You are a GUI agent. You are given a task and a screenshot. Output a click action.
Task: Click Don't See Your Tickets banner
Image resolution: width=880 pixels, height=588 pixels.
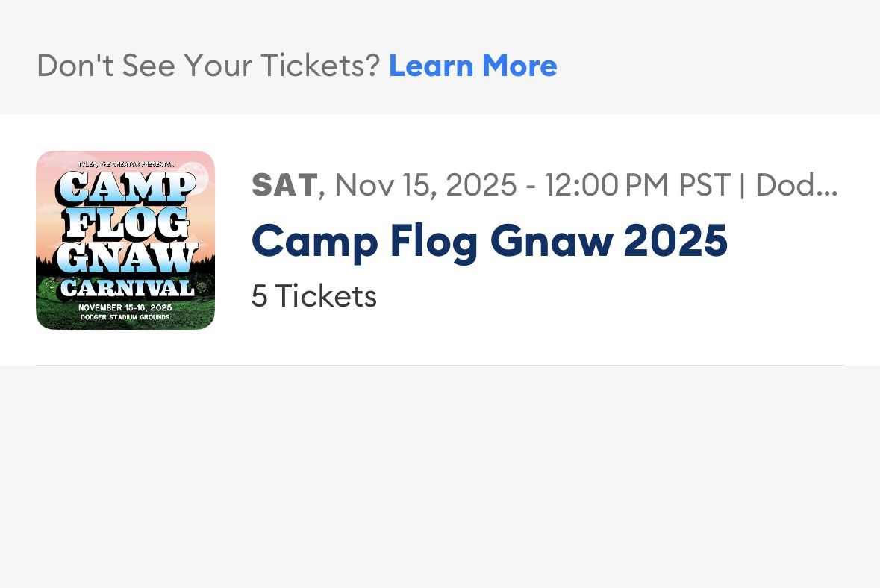point(209,66)
